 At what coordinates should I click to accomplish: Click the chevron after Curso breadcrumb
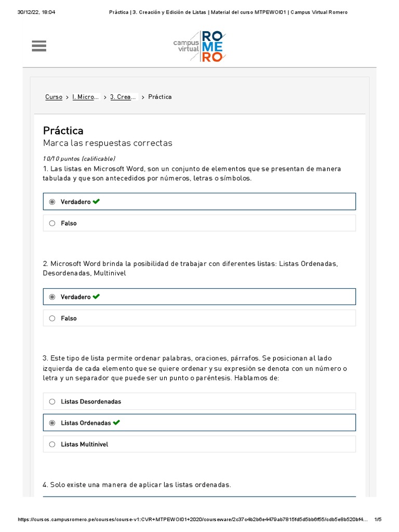[68, 97]
